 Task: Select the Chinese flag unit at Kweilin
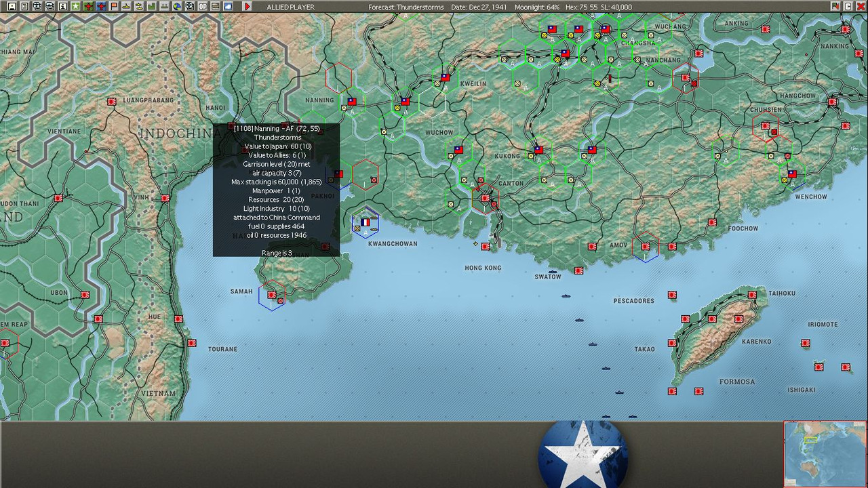coord(445,78)
